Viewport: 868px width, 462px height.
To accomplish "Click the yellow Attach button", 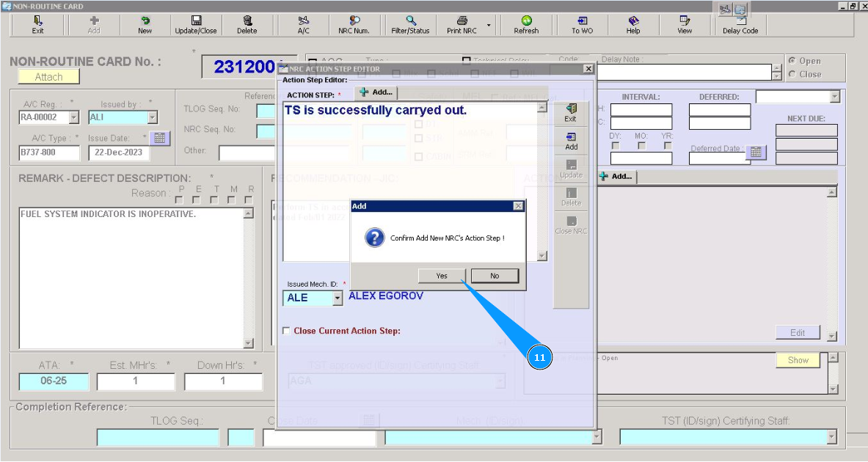I will [48, 77].
